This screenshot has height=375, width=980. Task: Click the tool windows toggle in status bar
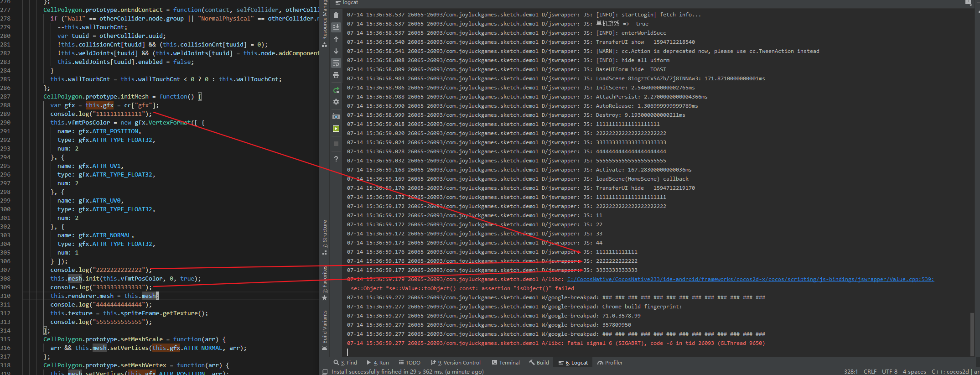click(325, 372)
